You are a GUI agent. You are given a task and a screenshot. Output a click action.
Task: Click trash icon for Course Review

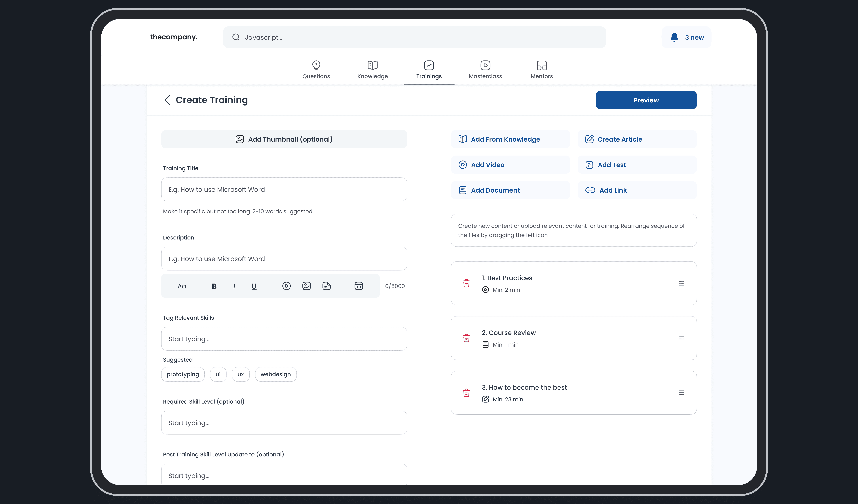[466, 338]
